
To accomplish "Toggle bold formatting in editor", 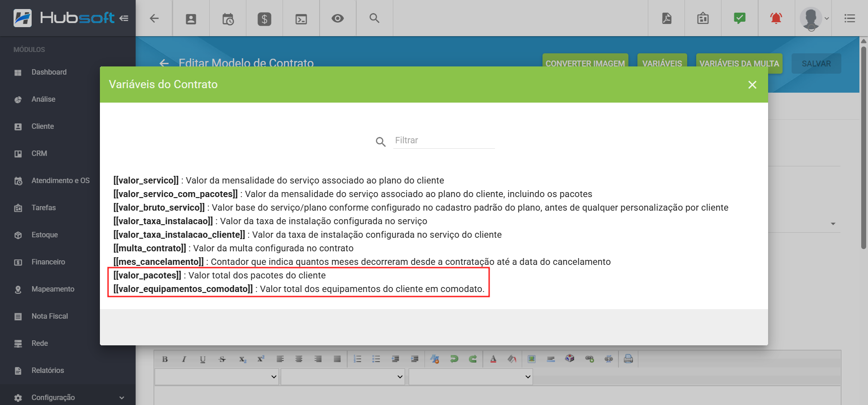I will point(165,359).
